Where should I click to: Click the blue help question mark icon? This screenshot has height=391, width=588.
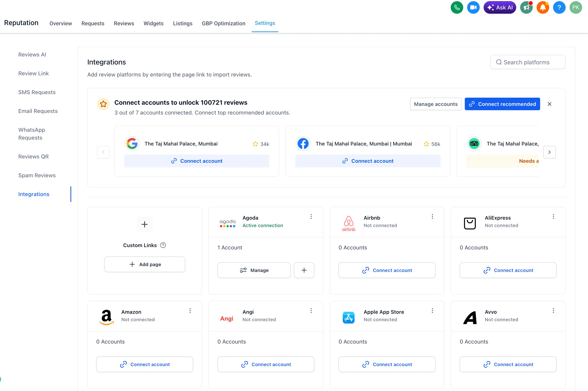[559, 7]
